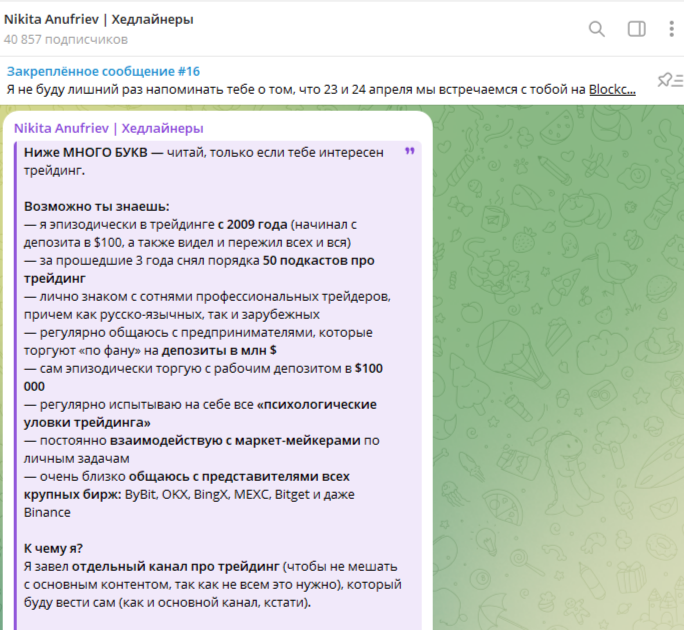684x630 pixels.
Task: Click the heading 'К чему я?'
Action: coord(53,548)
